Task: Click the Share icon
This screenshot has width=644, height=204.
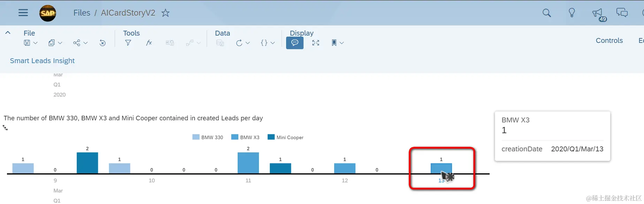Action: 77,43
